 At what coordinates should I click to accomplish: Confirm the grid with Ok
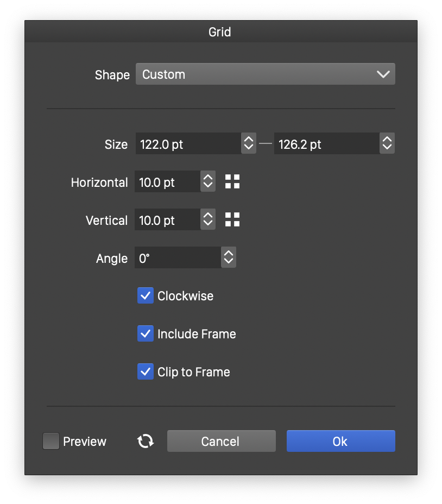click(340, 441)
